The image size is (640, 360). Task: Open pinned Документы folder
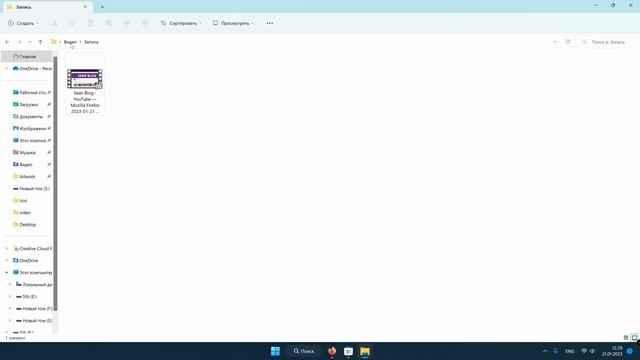(x=31, y=117)
